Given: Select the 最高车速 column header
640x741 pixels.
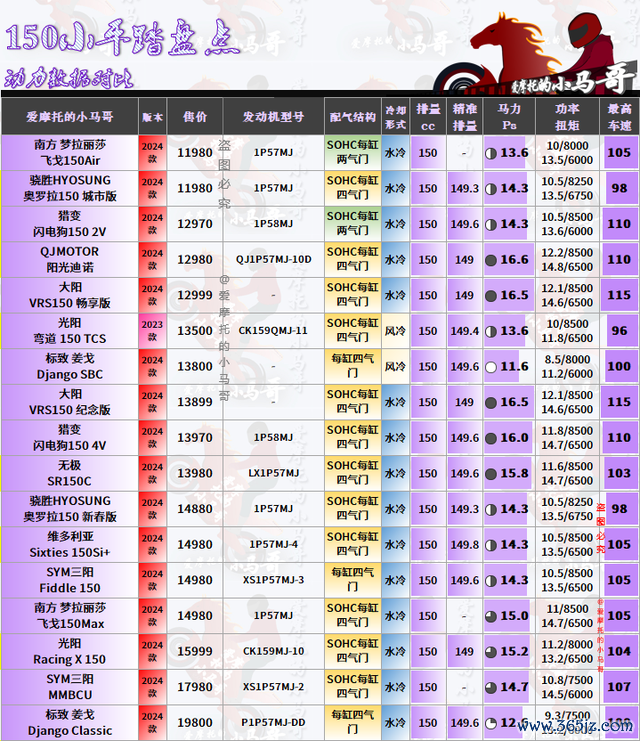Looking at the screenshot, I should click(x=619, y=117).
